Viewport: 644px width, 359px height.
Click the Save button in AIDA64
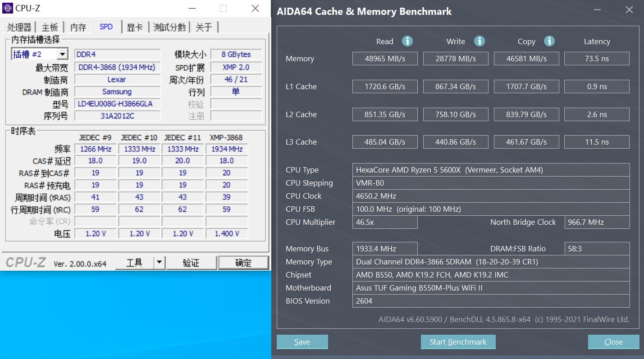(302, 341)
